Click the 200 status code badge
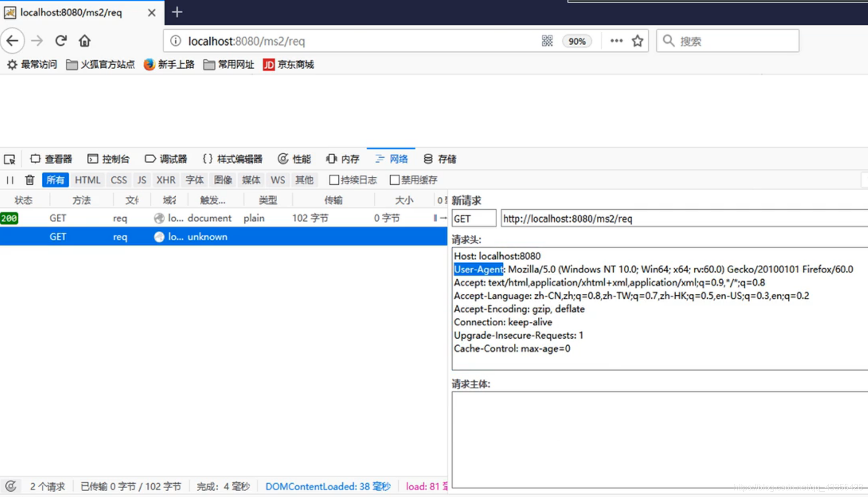This screenshot has width=868, height=497. coord(9,218)
